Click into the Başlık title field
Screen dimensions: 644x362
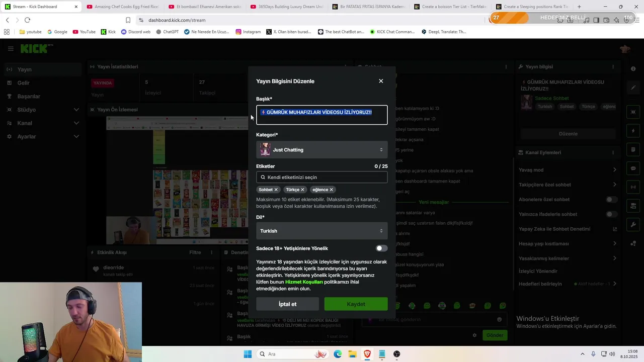(322, 115)
